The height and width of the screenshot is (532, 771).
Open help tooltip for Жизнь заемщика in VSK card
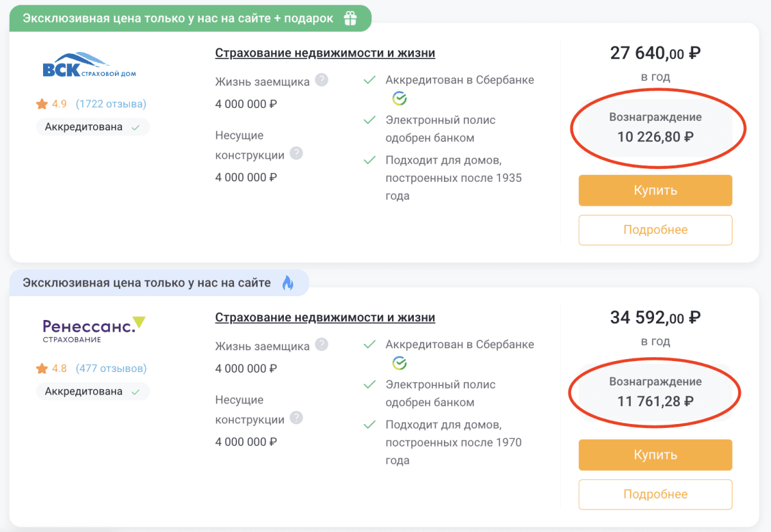(322, 80)
